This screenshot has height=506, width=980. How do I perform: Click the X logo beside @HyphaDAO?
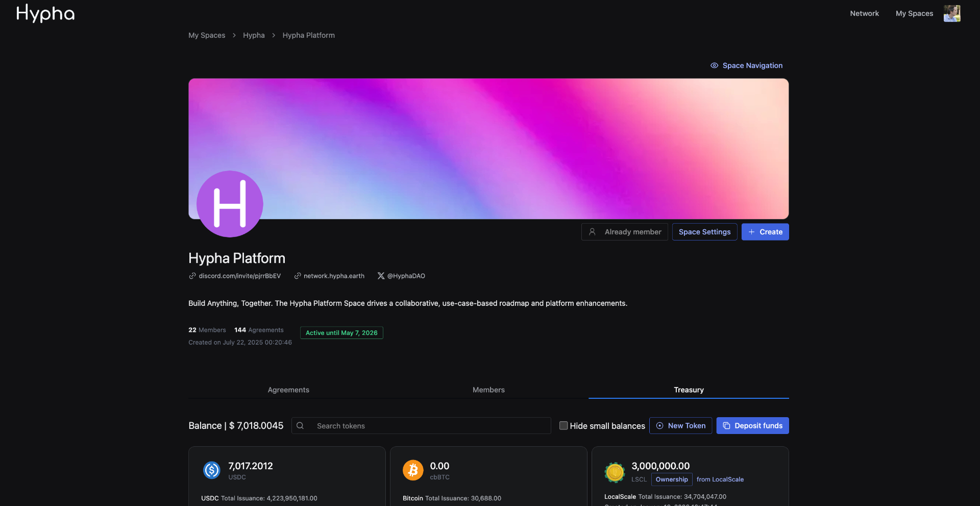(381, 276)
